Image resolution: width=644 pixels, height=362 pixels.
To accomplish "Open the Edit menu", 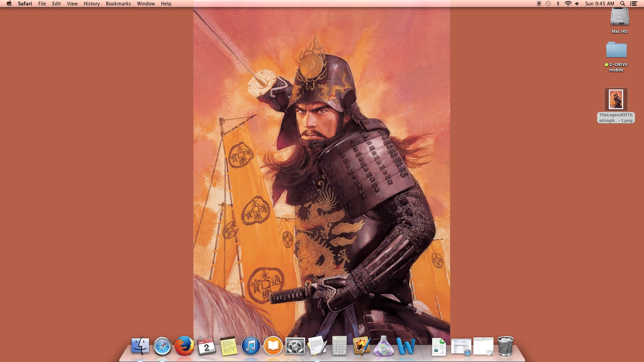I will pyautogui.click(x=57, y=4).
